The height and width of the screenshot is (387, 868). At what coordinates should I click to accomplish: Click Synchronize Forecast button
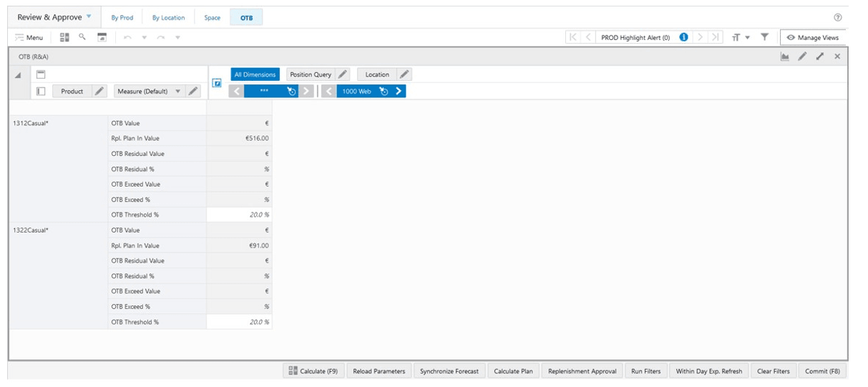click(x=449, y=371)
